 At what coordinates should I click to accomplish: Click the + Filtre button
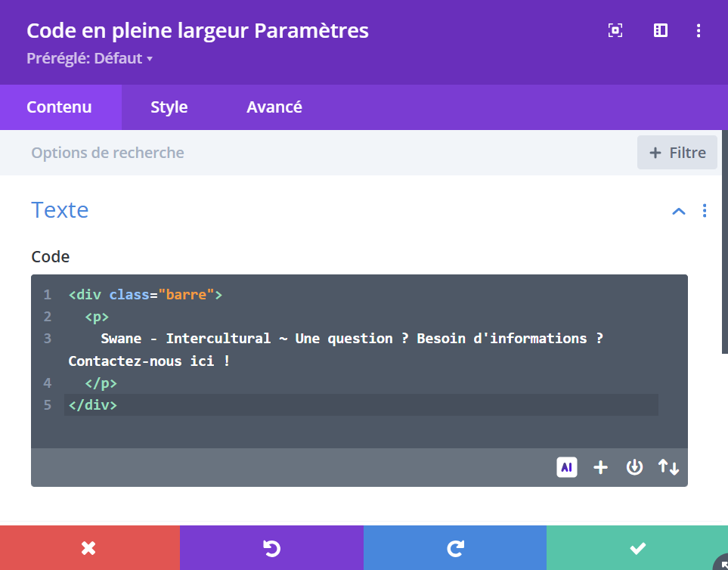[x=677, y=153]
